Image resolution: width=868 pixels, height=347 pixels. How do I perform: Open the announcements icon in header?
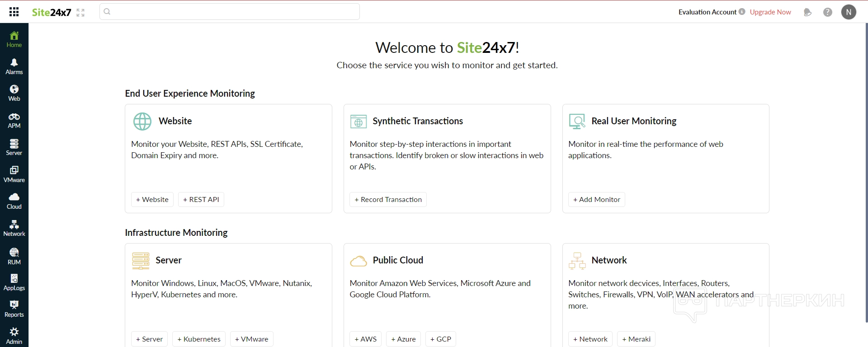[807, 12]
